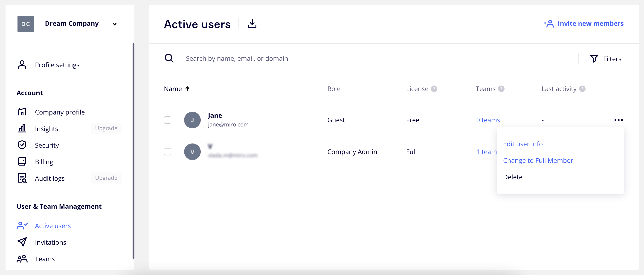This screenshot has width=644, height=275.
Task: Click the Last activity help icon
Action: point(582,89)
